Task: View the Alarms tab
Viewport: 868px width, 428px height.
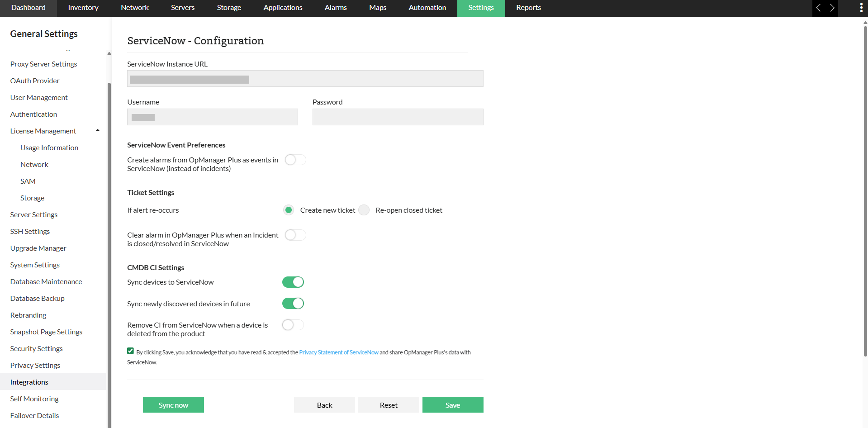Action: (336, 8)
